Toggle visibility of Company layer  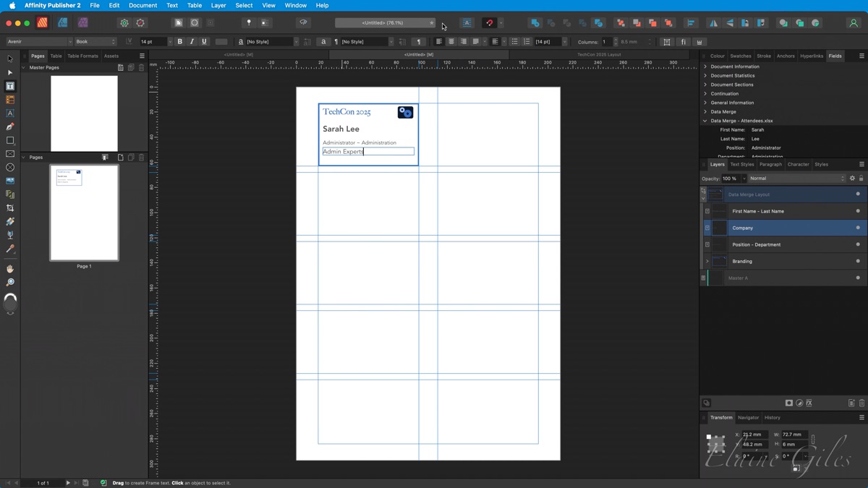(x=858, y=228)
